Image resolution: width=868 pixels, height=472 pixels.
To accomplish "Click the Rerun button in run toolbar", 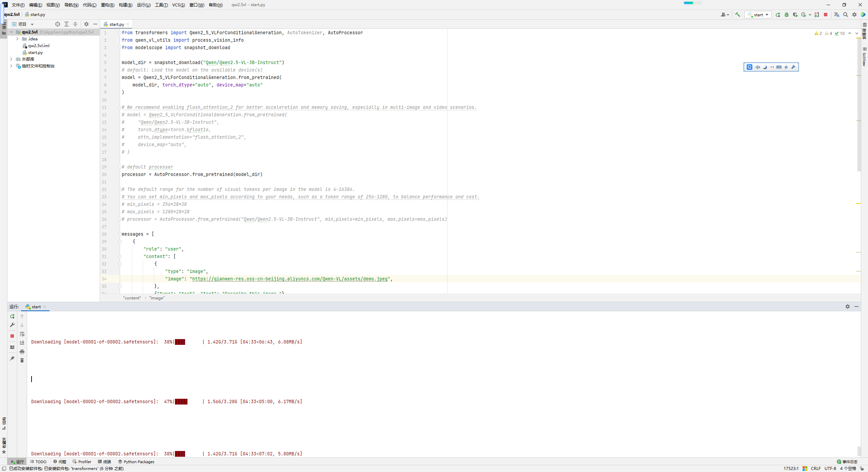I will [12, 316].
